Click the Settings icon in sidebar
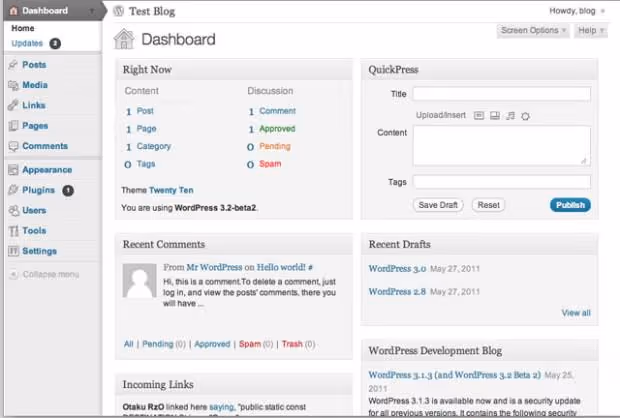This screenshot has width=620, height=418. (13, 251)
